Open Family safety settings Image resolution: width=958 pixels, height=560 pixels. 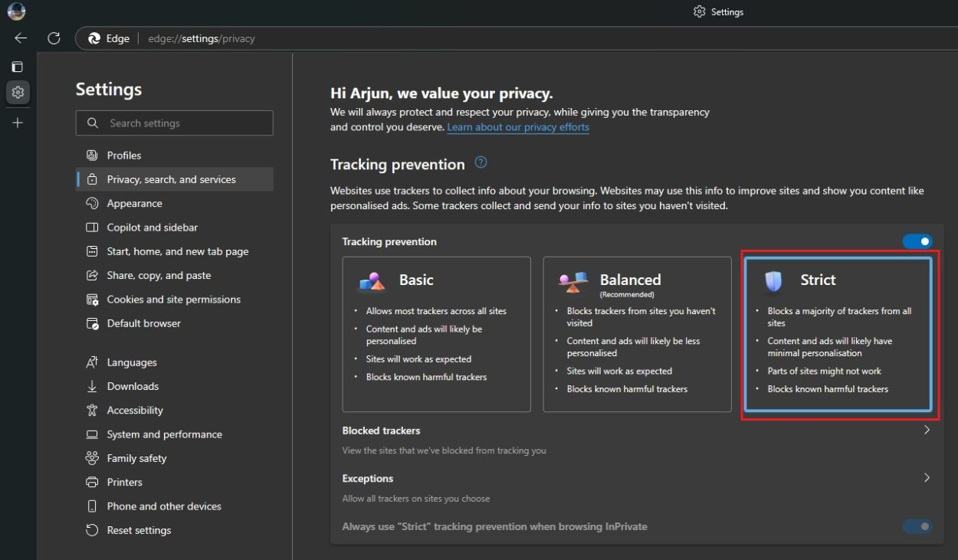(x=136, y=458)
